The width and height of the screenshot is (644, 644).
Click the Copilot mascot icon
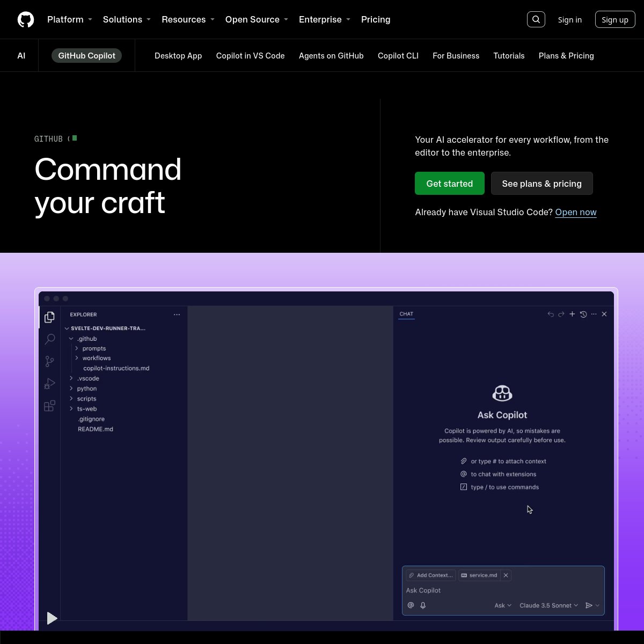(x=502, y=393)
